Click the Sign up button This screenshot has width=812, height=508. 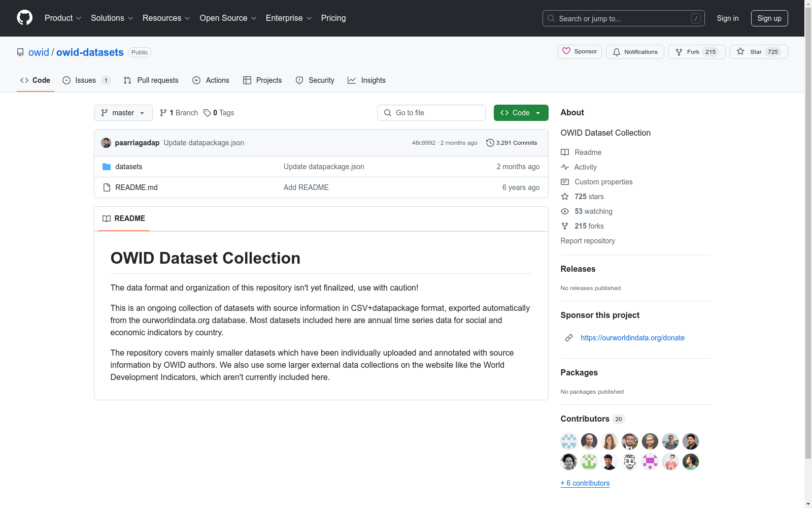click(769, 18)
